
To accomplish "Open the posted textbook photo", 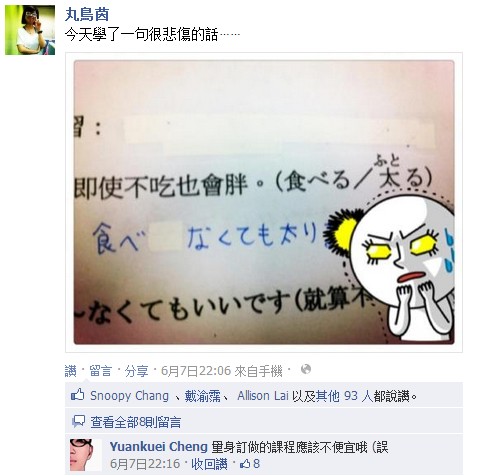I will tap(264, 202).
